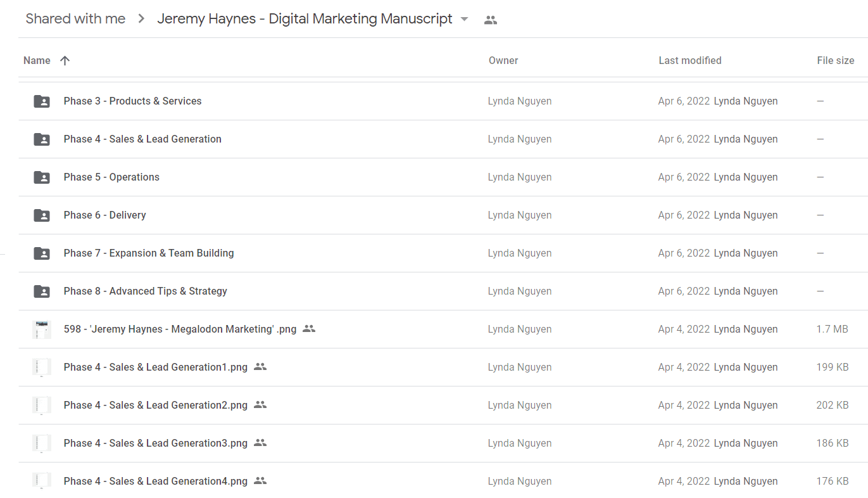Select 'Phase 3 - Products & Services' folder name
The width and height of the screenshot is (868, 498).
(132, 101)
